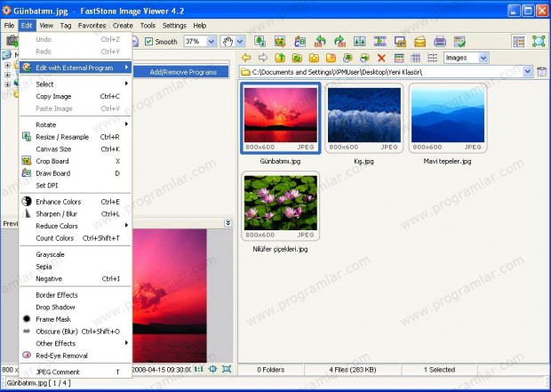Click '4 Files (283 KB)' status text
551x392 pixels.
pos(353,370)
